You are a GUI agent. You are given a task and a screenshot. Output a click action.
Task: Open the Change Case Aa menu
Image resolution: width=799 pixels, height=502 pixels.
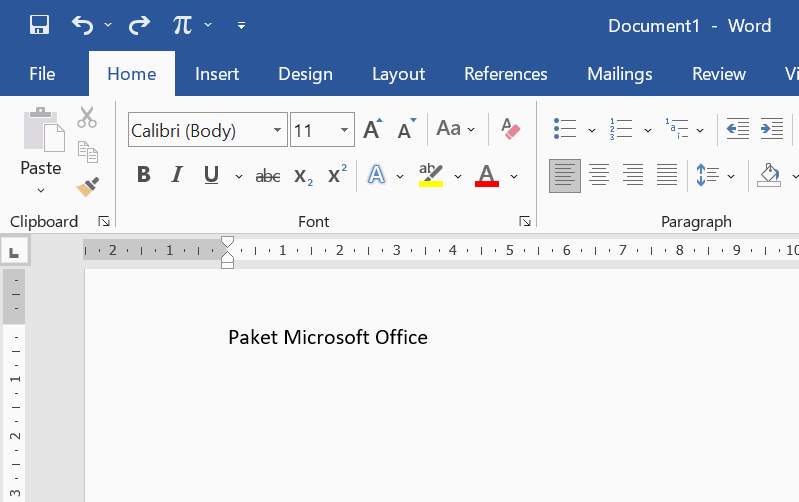tap(456, 129)
